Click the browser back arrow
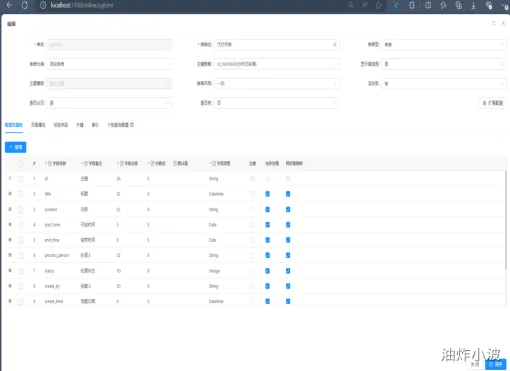Image resolution: width=510 pixels, height=371 pixels. (9, 5)
